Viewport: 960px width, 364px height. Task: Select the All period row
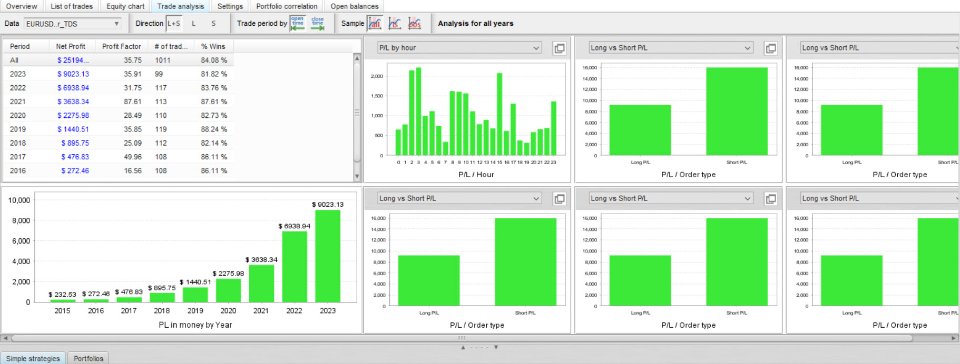point(119,61)
